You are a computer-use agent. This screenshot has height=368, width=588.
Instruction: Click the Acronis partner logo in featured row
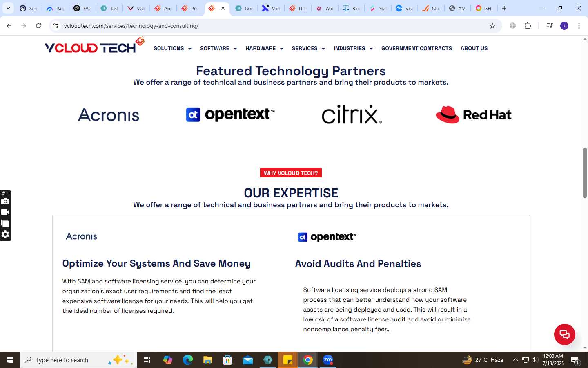click(109, 115)
